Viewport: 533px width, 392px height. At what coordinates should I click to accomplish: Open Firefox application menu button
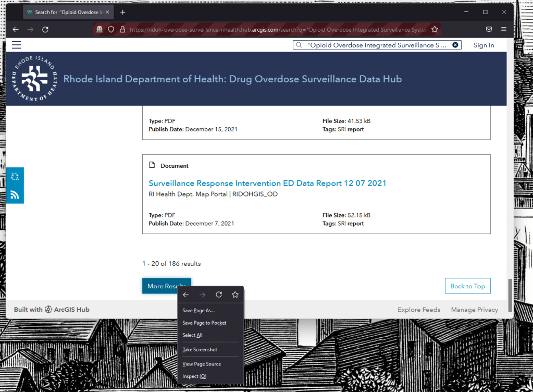[x=504, y=30]
